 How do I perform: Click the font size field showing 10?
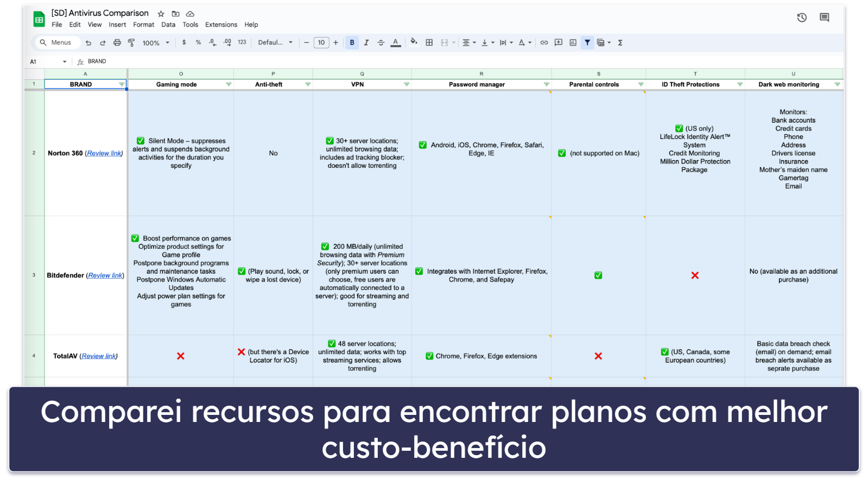point(321,42)
